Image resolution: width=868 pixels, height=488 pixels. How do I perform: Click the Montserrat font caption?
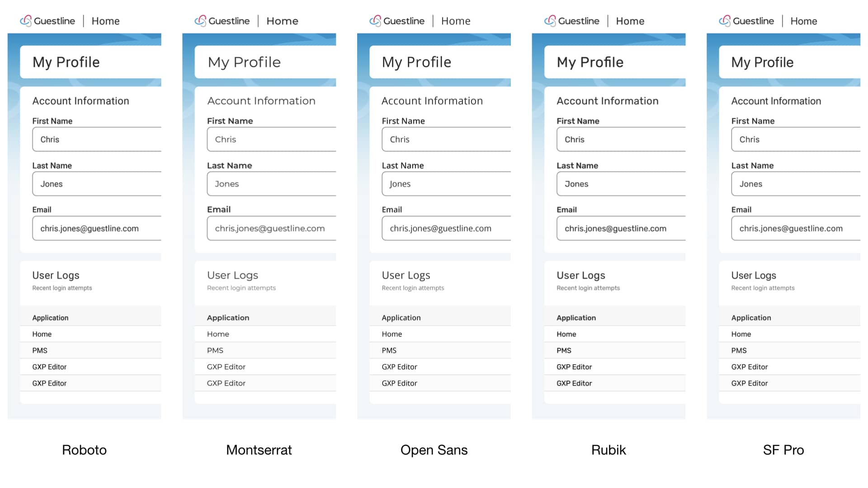(259, 450)
